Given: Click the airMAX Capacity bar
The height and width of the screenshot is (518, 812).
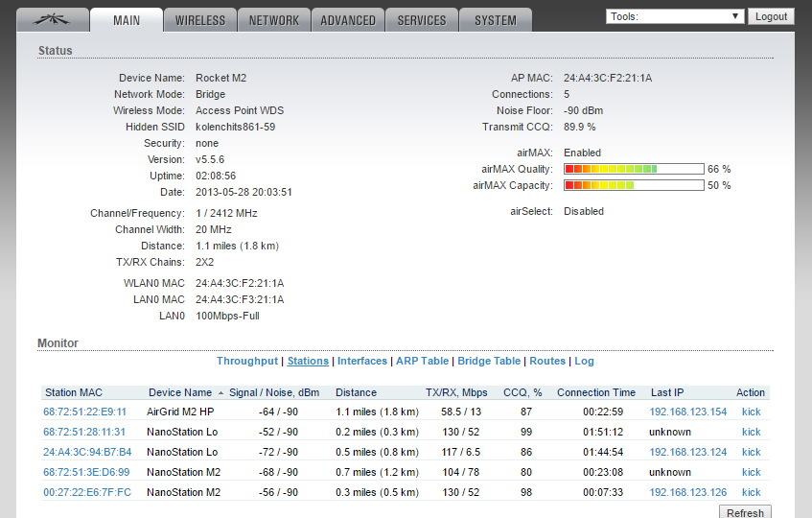Looking at the screenshot, I should click(634, 185).
